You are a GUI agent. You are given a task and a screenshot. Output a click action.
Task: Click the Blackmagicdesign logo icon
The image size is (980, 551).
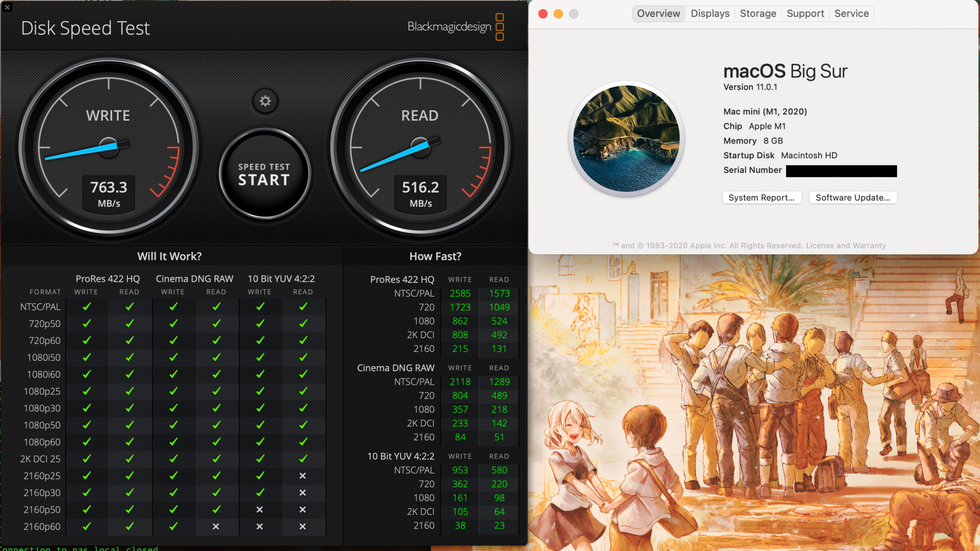click(x=499, y=27)
